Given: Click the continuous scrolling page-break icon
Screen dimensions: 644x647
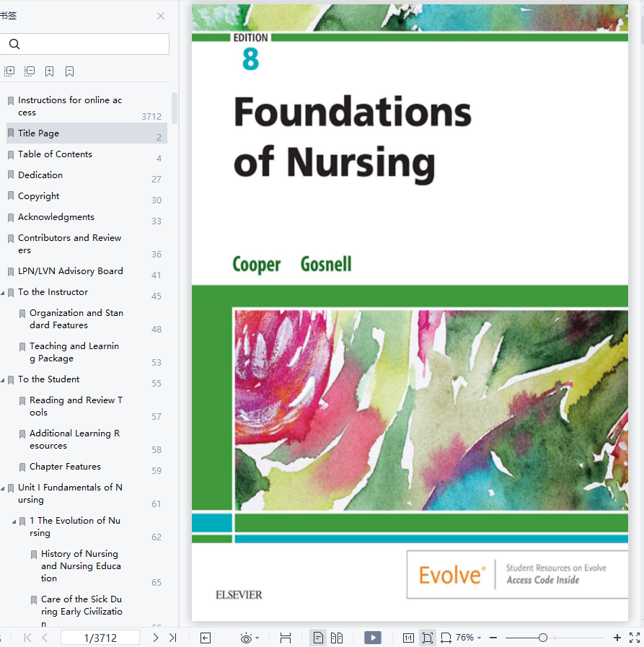Looking at the screenshot, I should 286,638.
